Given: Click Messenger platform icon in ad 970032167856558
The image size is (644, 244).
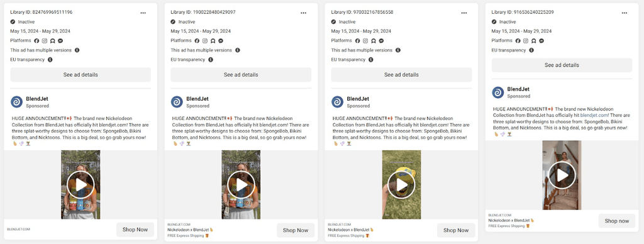Looking at the screenshot, I should (381, 41).
